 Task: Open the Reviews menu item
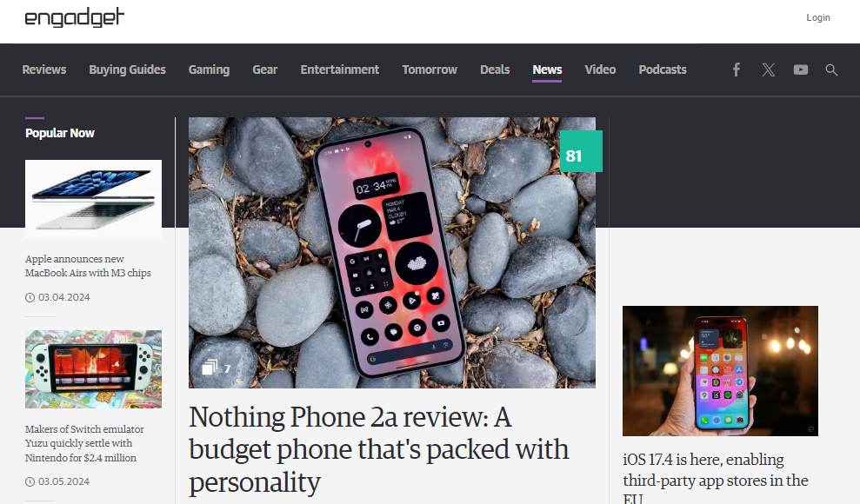(43, 70)
